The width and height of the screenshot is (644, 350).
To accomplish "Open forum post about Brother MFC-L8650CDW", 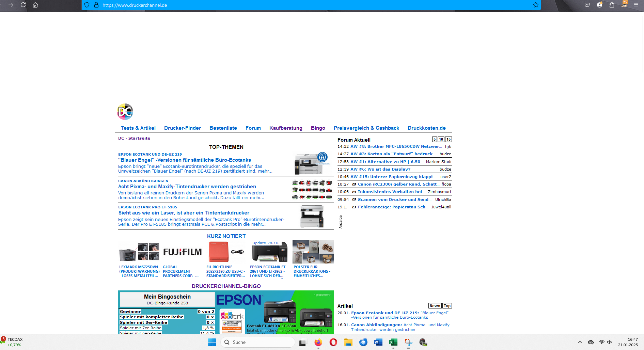I will pos(396,146).
